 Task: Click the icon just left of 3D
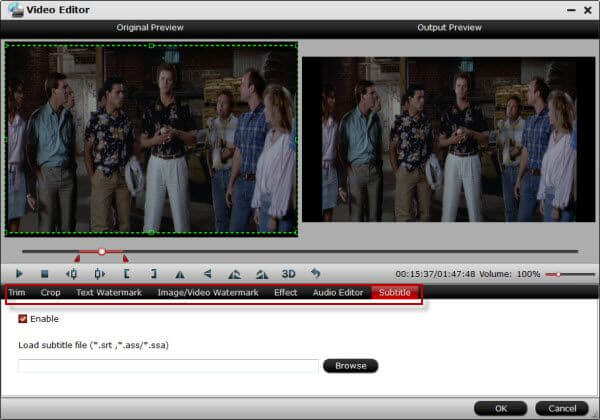(261, 273)
